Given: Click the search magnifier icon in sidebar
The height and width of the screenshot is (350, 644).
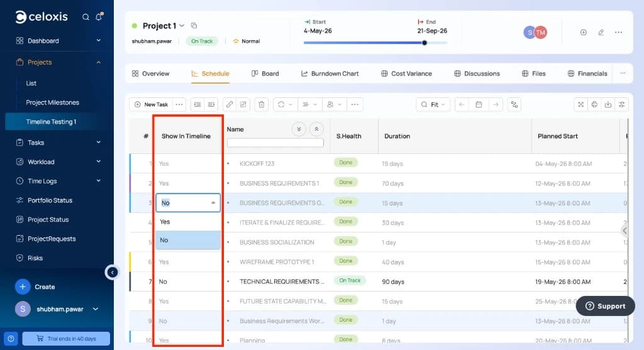Looking at the screenshot, I should click(x=86, y=17).
